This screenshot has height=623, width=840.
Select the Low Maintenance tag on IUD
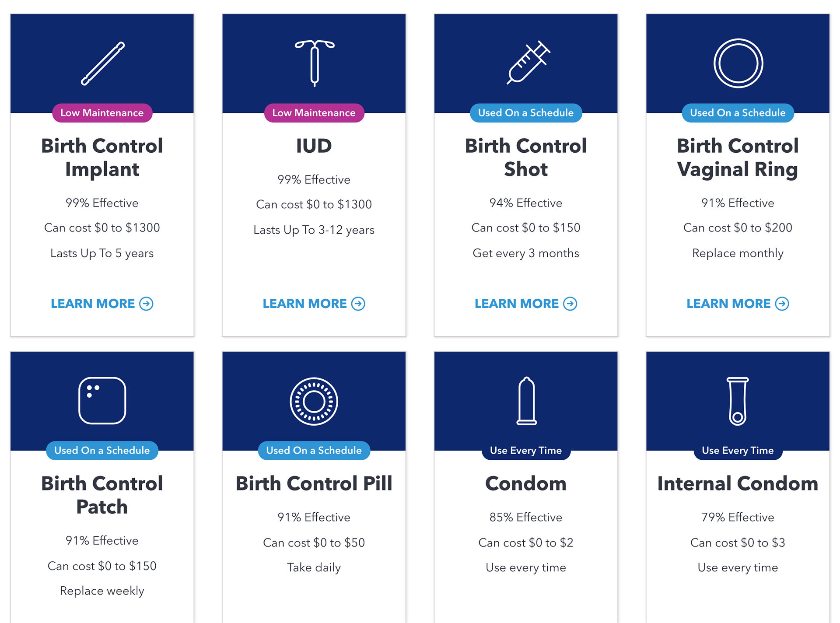[x=314, y=113]
